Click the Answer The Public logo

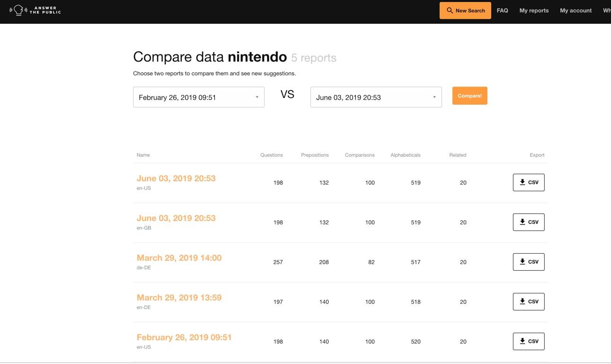pos(35,10)
